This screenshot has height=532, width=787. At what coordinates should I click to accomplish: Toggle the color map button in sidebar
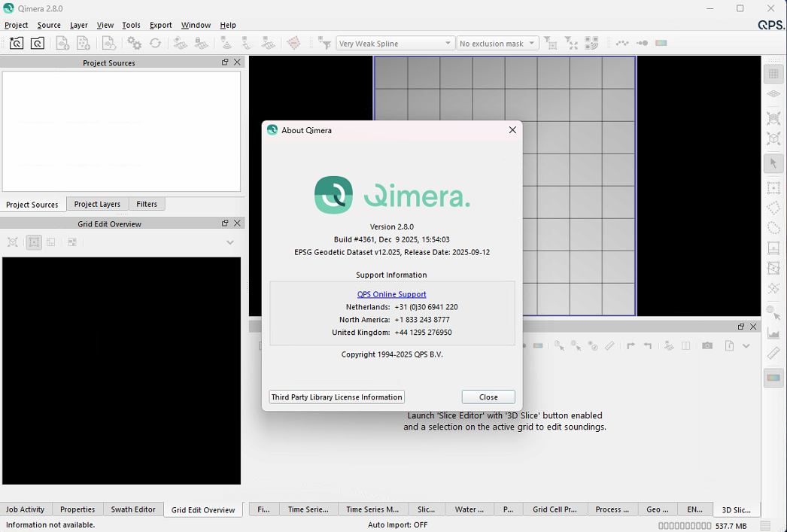pos(773,378)
